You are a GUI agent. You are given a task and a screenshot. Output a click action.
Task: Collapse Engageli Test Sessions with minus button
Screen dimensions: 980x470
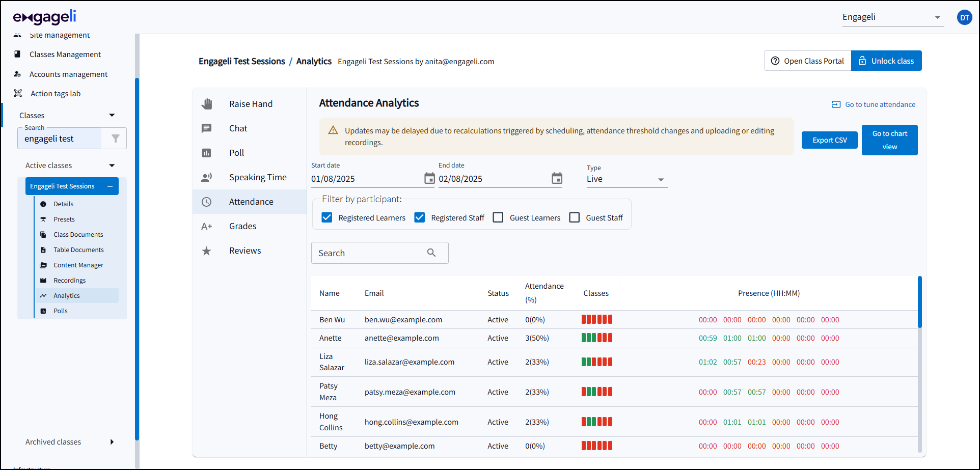[x=110, y=186]
